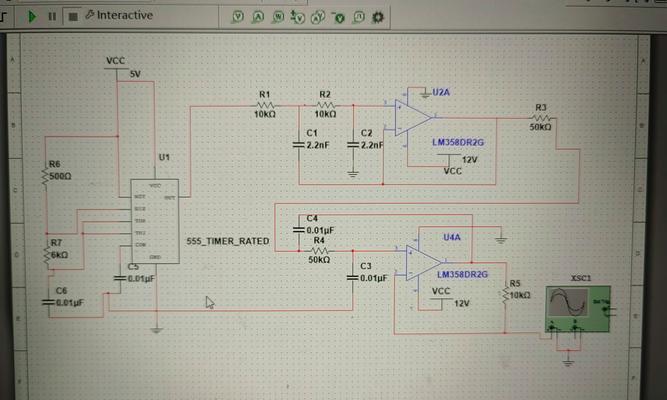Viewport: 667px width, 400px height.
Task: Select the R4 resistor symbol
Action: [x=319, y=251]
